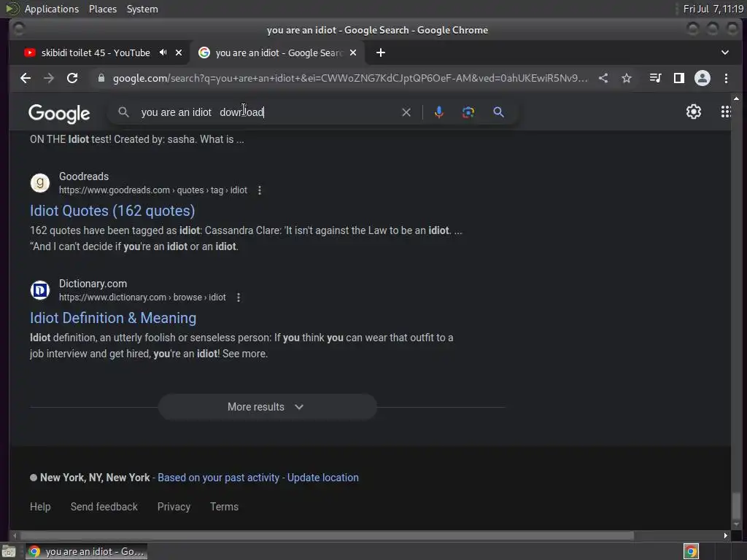Open the media controls icon in toolbar
The height and width of the screenshot is (560, 747).
click(x=656, y=78)
